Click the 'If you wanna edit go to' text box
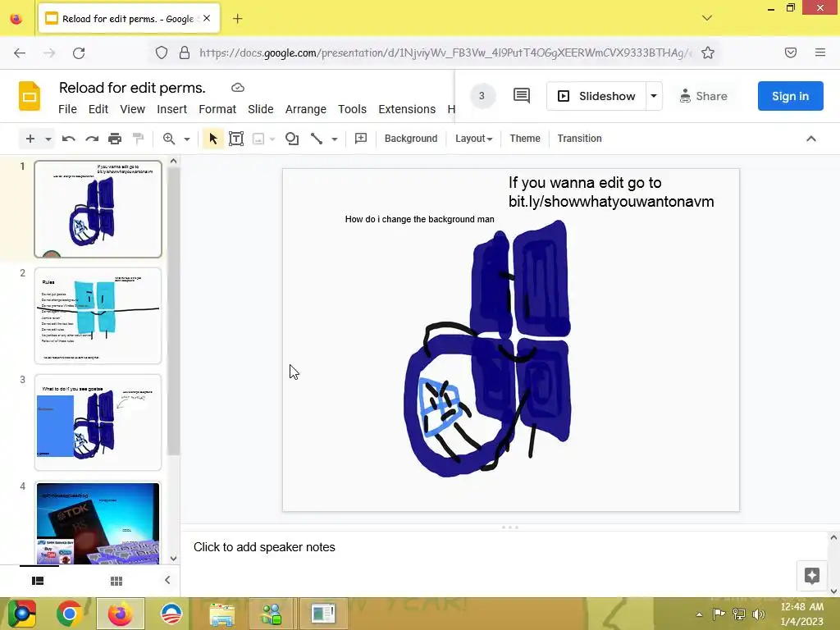The image size is (840, 630). click(610, 192)
